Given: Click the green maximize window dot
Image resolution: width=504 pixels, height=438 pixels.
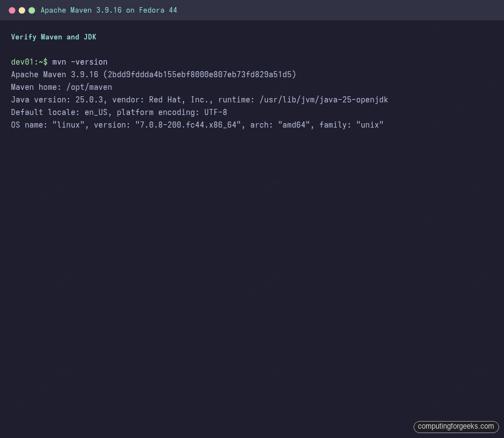Looking at the screenshot, I should point(32,10).
